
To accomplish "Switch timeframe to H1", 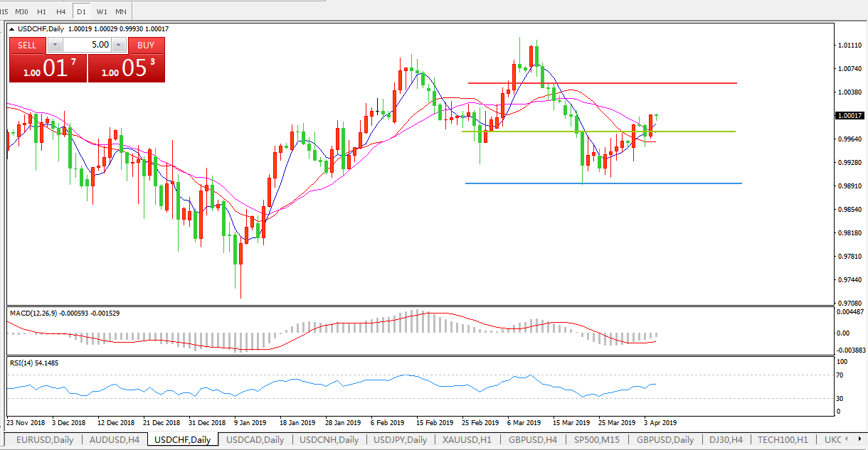I will point(42,11).
